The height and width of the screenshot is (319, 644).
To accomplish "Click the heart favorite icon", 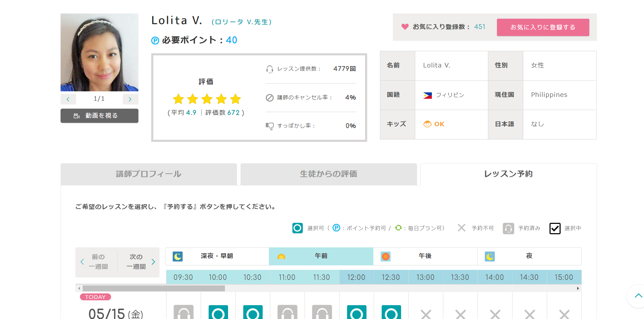I will pyautogui.click(x=405, y=27).
